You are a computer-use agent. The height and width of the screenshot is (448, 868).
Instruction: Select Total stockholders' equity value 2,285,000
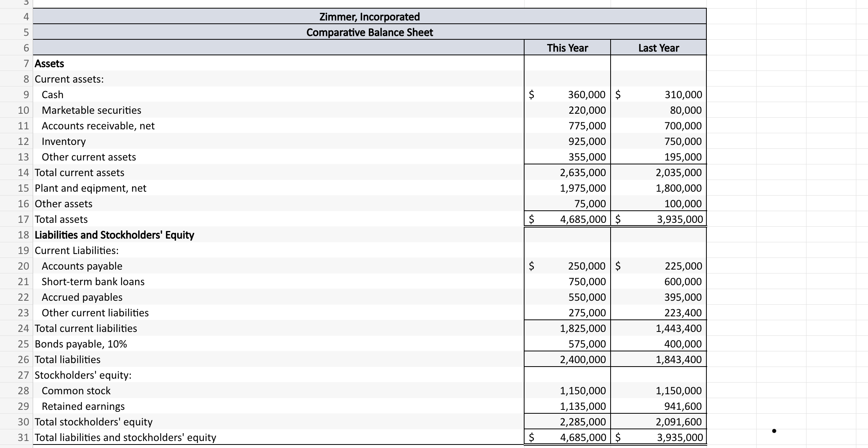[583, 422]
